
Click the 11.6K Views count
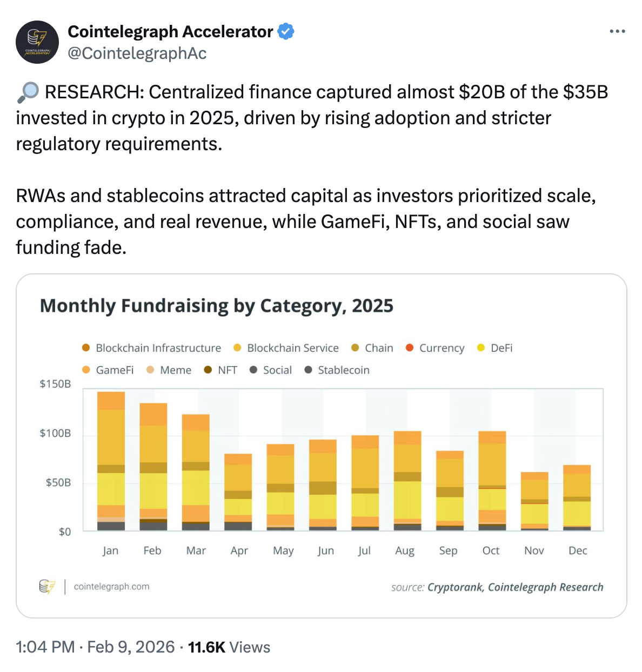[x=229, y=647]
